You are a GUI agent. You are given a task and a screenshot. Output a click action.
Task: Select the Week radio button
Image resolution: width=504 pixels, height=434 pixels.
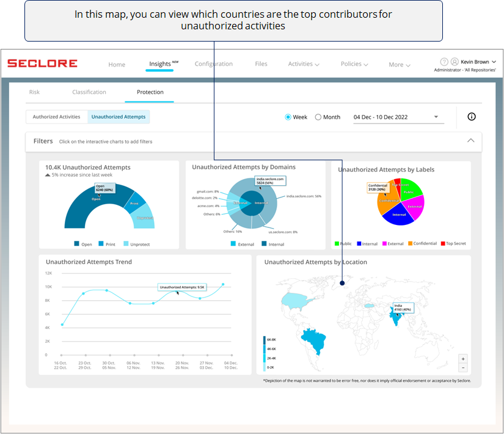coord(288,117)
